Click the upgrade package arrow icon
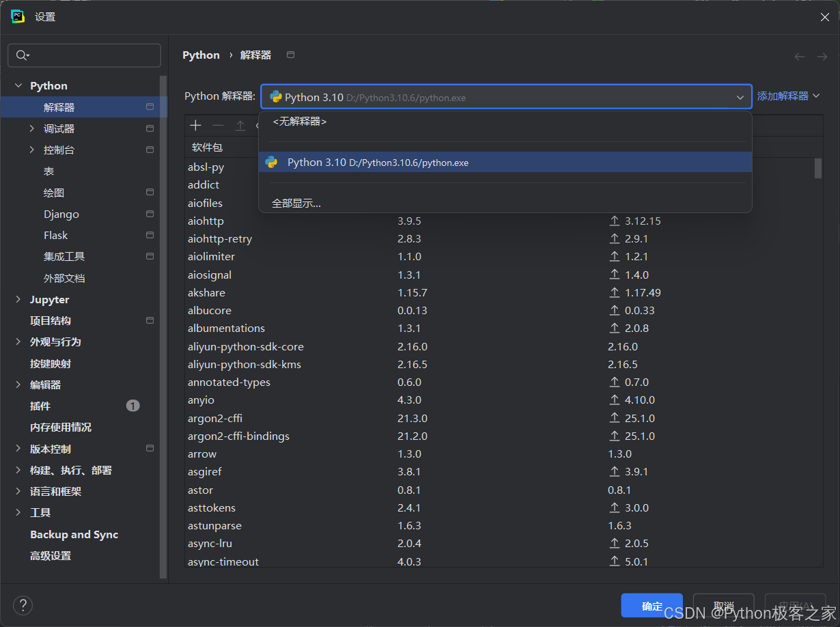The image size is (840, 627). click(x=240, y=125)
